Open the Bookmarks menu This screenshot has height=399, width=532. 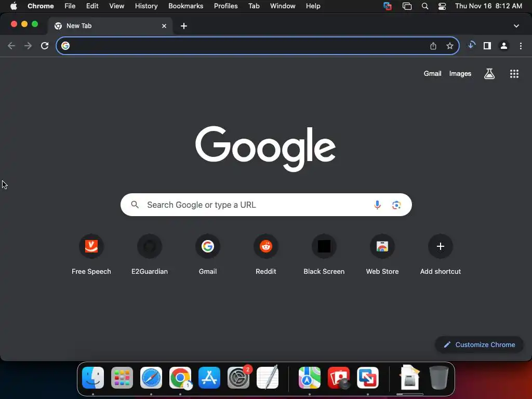[185, 6]
